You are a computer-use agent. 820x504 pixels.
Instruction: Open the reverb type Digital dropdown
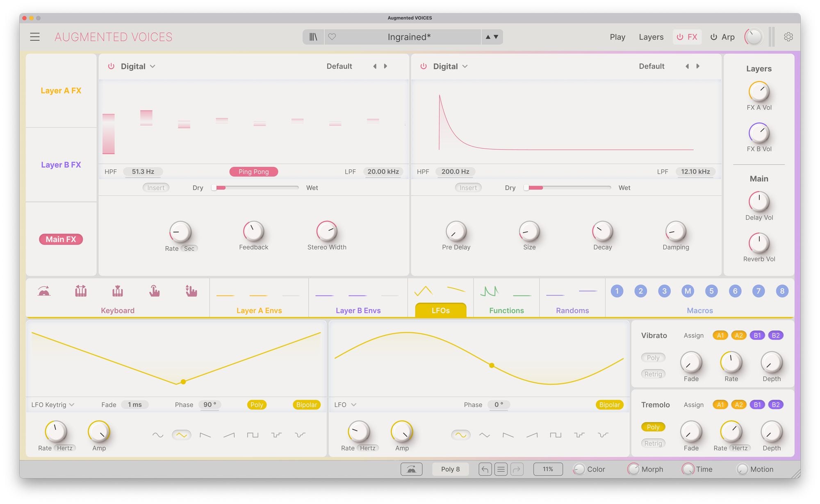point(450,66)
